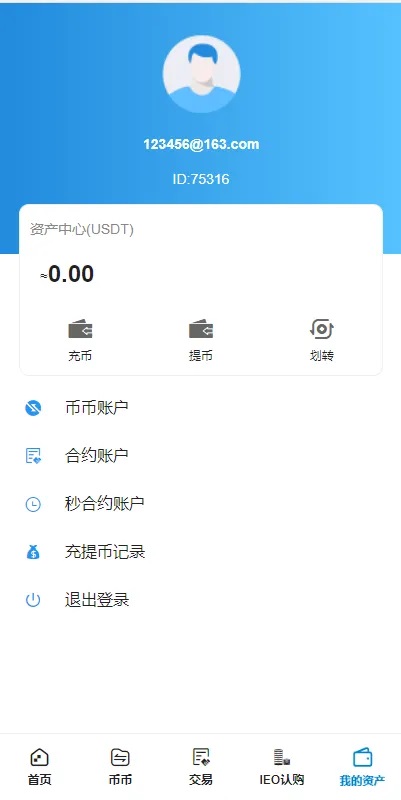Click 退出登录 to log out
The image size is (401, 800).
click(x=200, y=600)
